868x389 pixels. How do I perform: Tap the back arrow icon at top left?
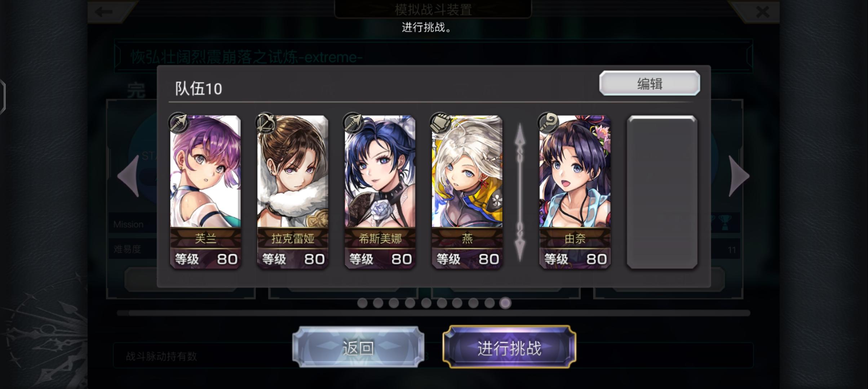(104, 12)
